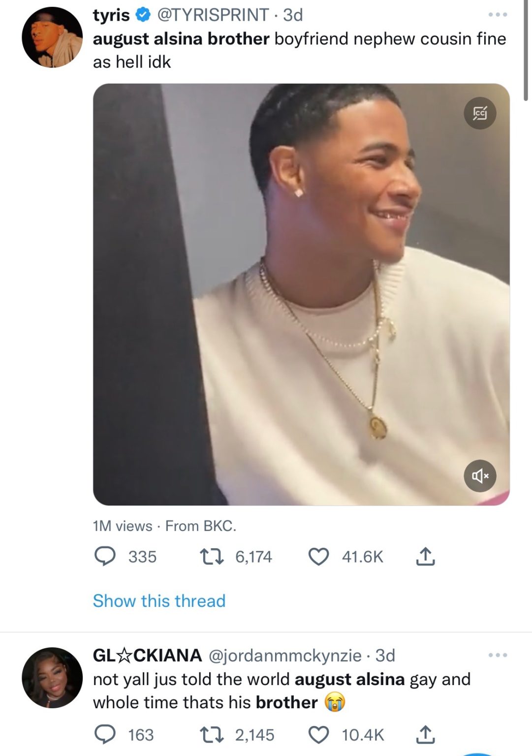Toggle the like on tyris's tweet off
The image size is (532, 756).
pos(320,557)
